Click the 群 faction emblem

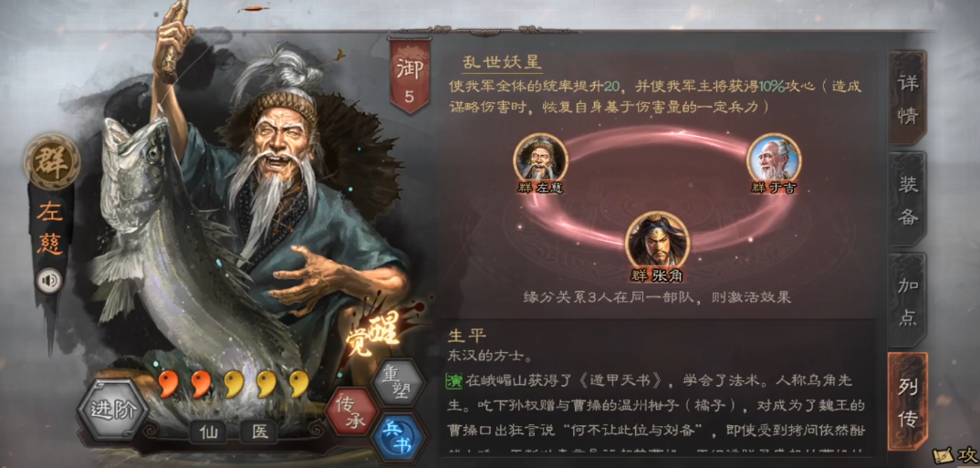coord(52,161)
